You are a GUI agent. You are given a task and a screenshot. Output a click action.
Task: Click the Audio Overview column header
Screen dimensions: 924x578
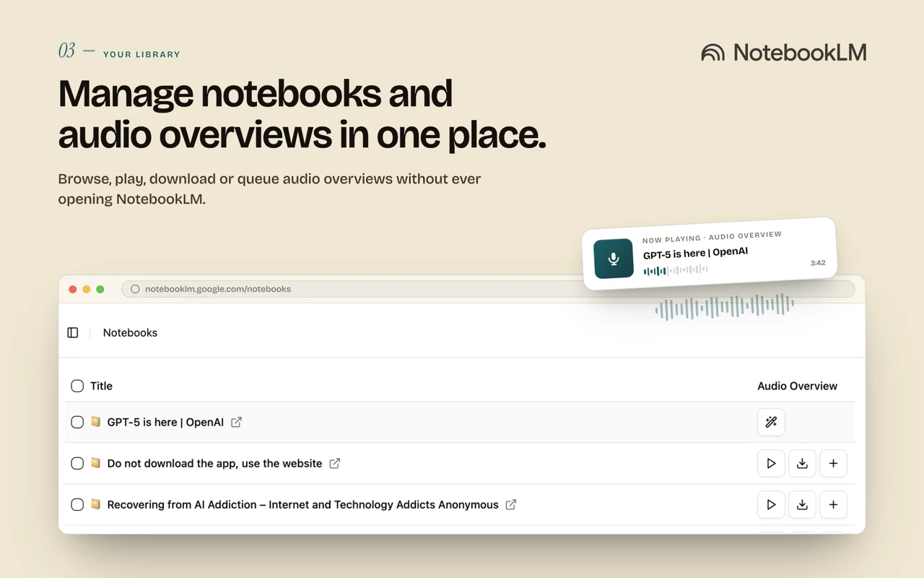click(x=798, y=386)
